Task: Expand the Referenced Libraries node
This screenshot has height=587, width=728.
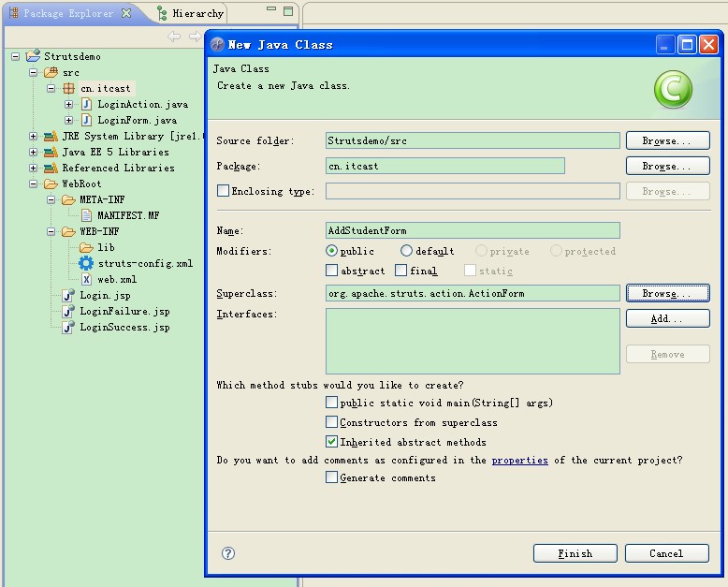Action: [x=33, y=168]
